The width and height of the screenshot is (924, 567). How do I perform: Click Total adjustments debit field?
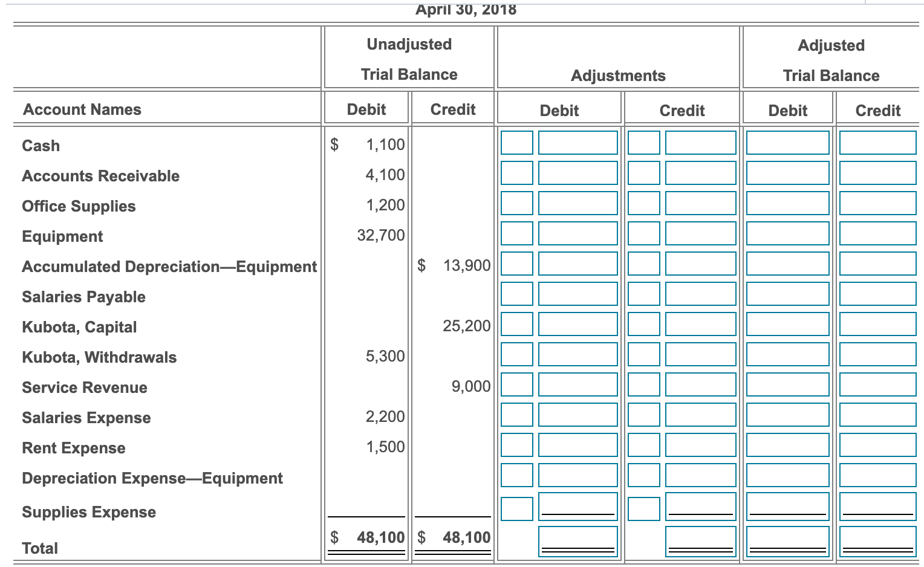[578, 541]
